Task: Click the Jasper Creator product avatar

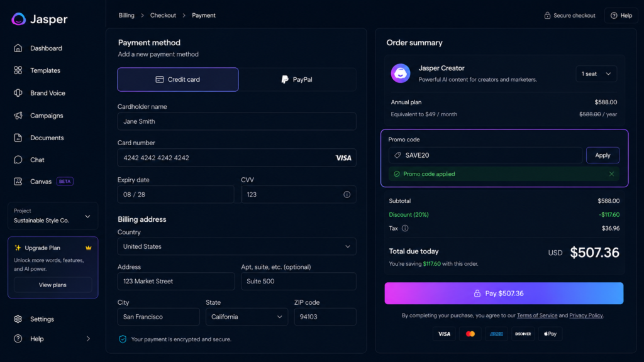Action: click(401, 74)
